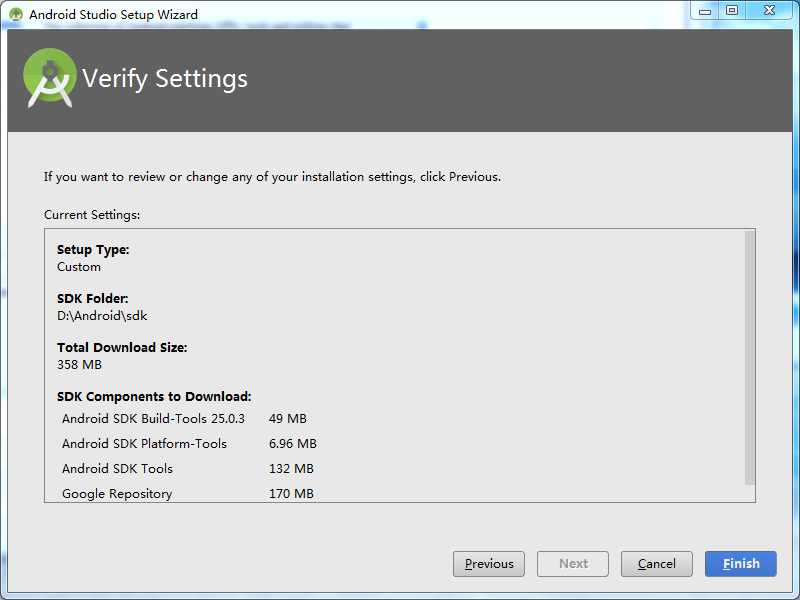Image resolution: width=800 pixels, height=600 pixels.
Task: Go back with the Previous button
Action: (x=489, y=564)
